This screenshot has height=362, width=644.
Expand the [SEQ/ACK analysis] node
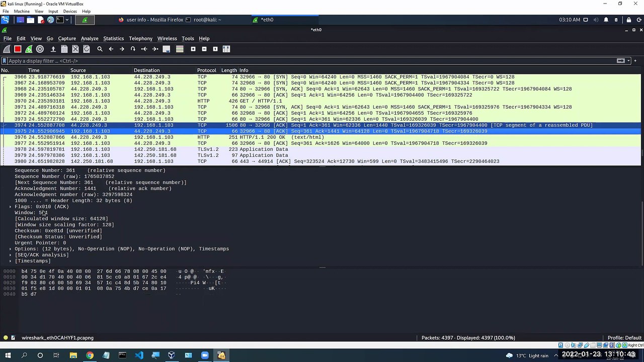[x=10, y=255]
